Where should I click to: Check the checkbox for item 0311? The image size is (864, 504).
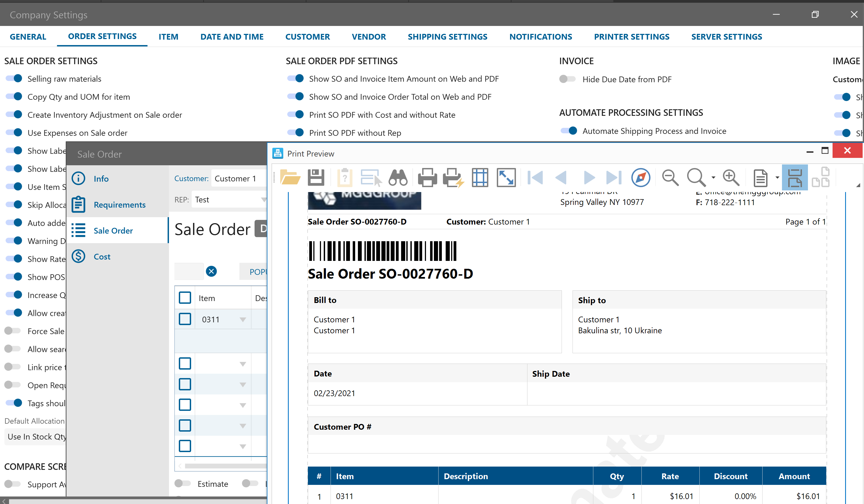click(185, 319)
